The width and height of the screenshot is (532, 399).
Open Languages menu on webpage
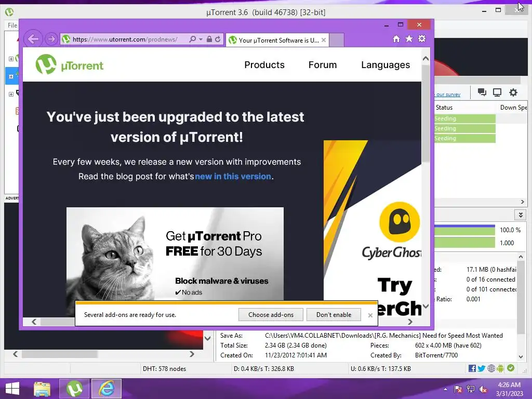click(x=385, y=65)
